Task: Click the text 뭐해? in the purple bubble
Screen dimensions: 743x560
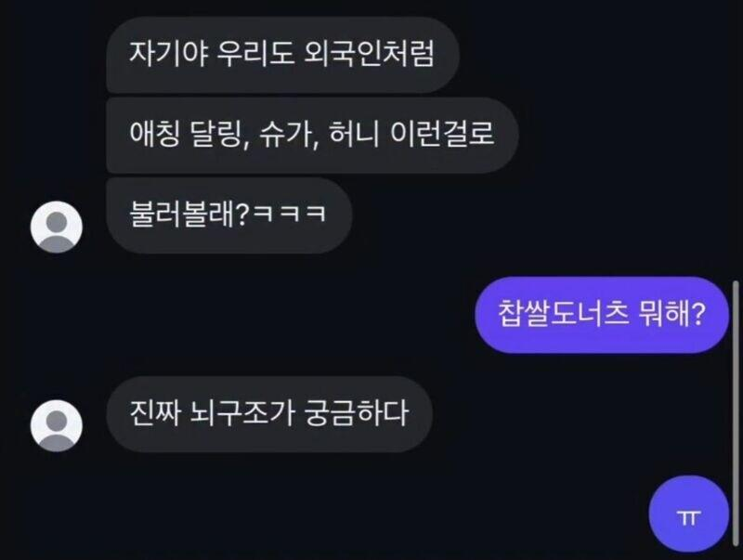Action: (672, 314)
